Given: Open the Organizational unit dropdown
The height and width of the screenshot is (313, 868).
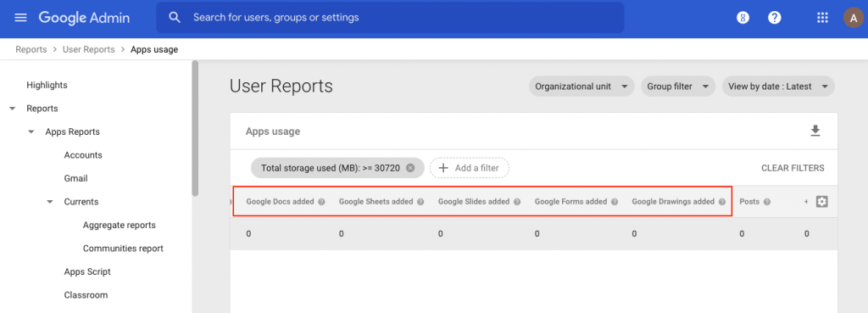Looking at the screenshot, I should (x=581, y=87).
